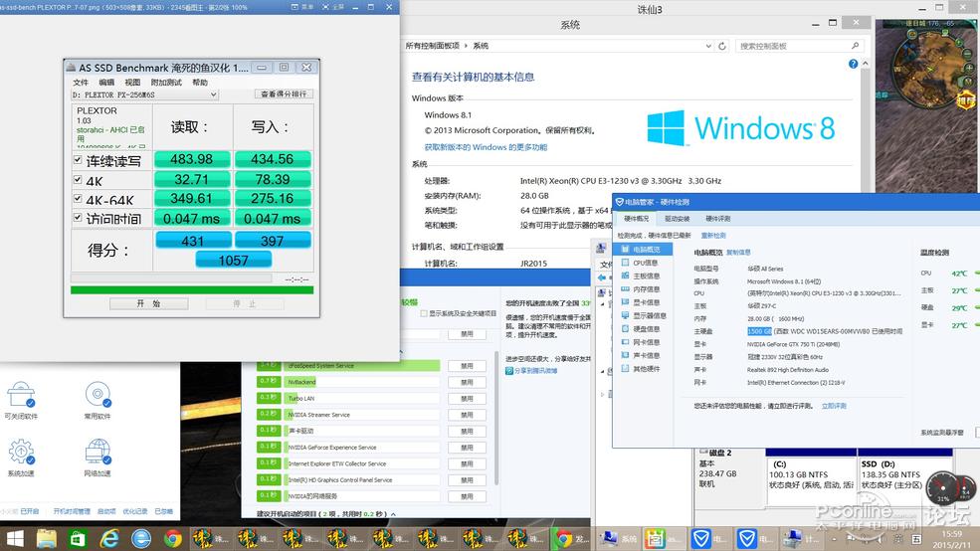Image resolution: width=980 pixels, height=551 pixels.
Task: Click 禁用 for NVIDIA Streamer Service
Action: click(x=467, y=415)
